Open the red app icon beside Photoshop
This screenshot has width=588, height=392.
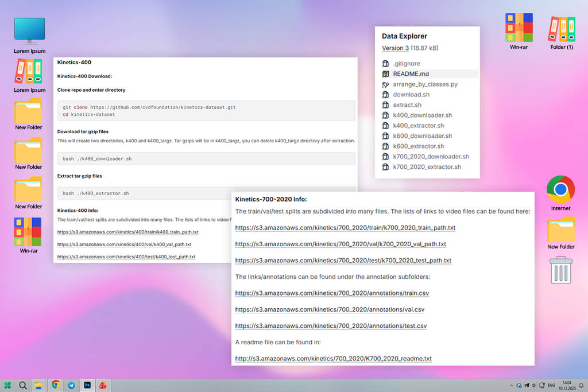point(103,385)
